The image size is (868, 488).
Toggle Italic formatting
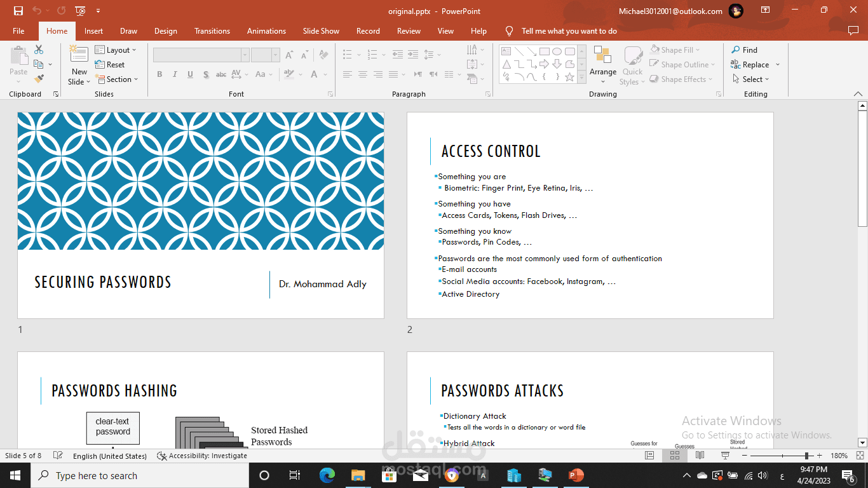(175, 74)
